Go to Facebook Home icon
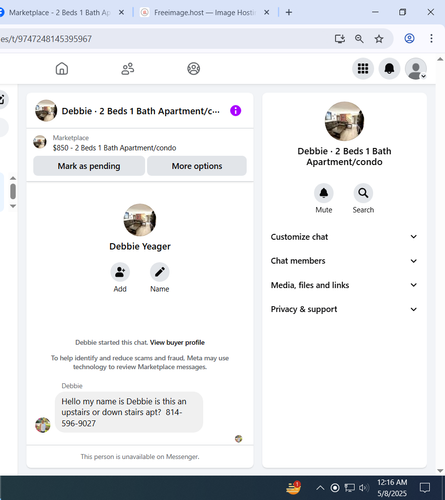This screenshot has width=445, height=500. coord(62,69)
